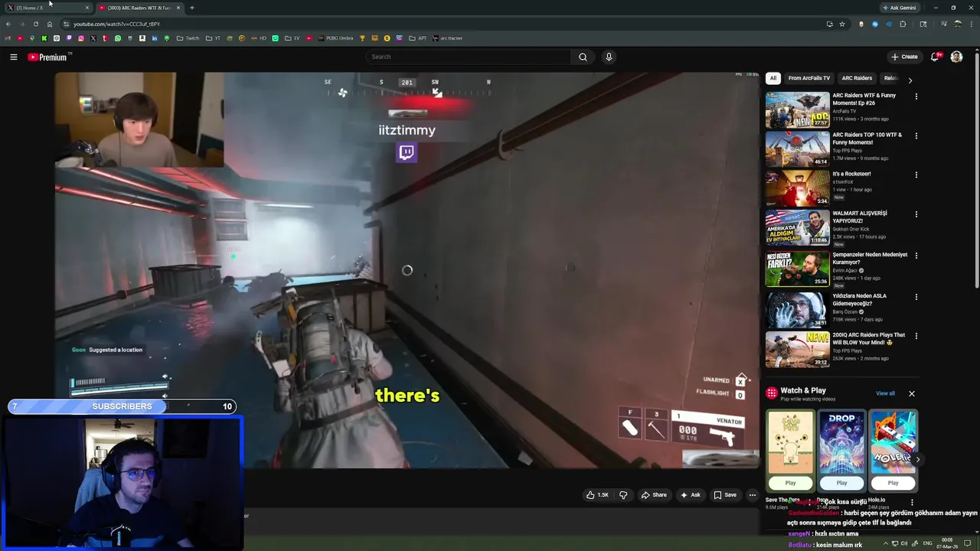Open the browser home button

point(50,24)
